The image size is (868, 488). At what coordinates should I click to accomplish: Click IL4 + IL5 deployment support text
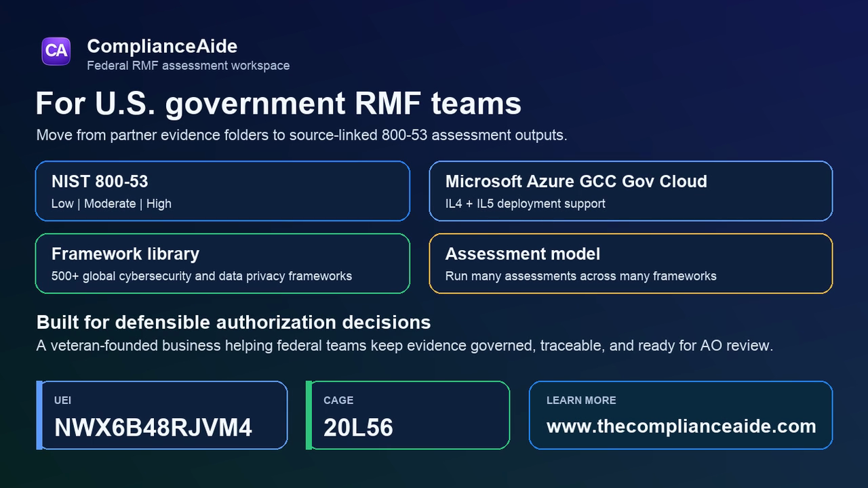[x=525, y=203]
